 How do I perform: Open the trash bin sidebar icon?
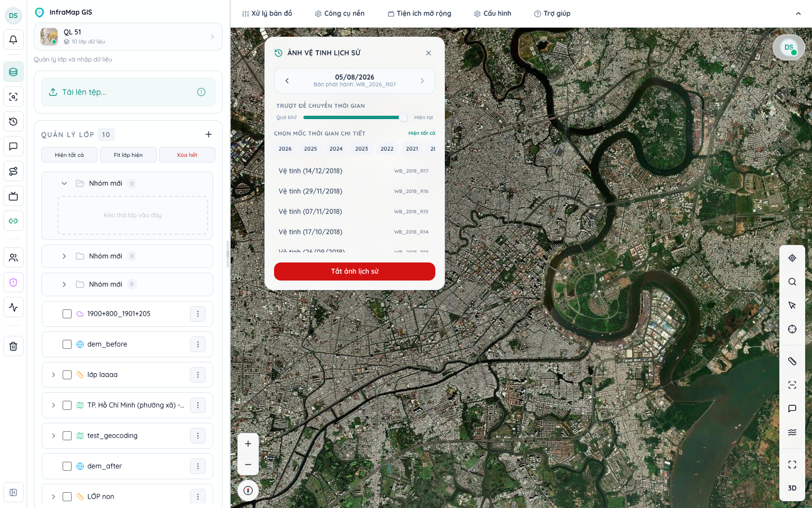click(x=14, y=346)
